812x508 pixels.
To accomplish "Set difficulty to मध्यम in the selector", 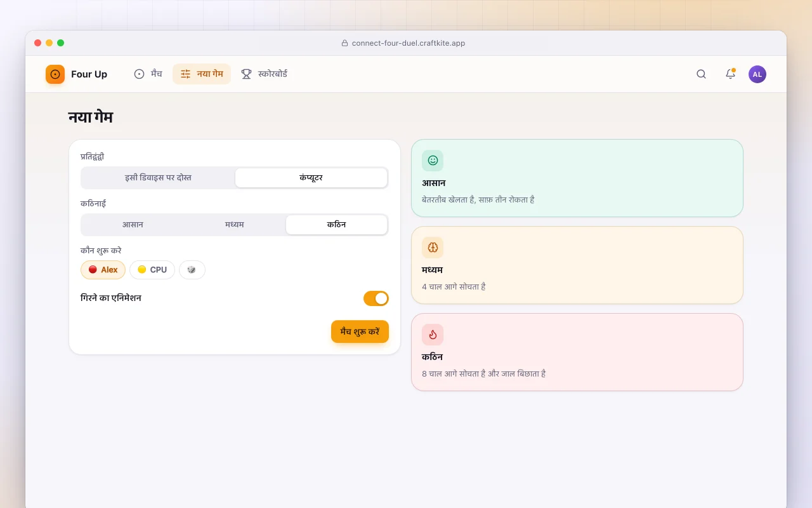I will click(x=235, y=225).
